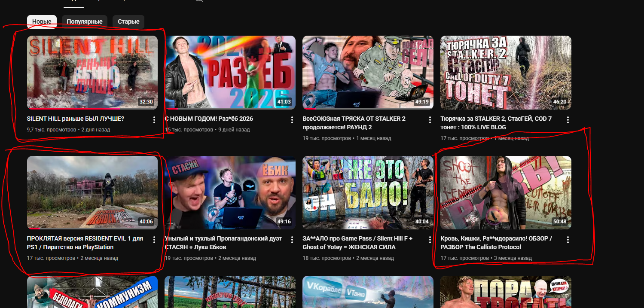This screenshot has height=308, width=644.
Task: Open the РАЗ*ЁБ 2026 thumbnail
Action: click(x=230, y=72)
